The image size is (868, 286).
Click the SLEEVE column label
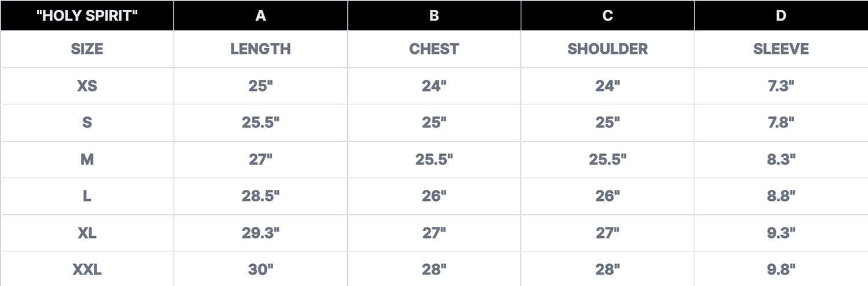[x=781, y=49]
